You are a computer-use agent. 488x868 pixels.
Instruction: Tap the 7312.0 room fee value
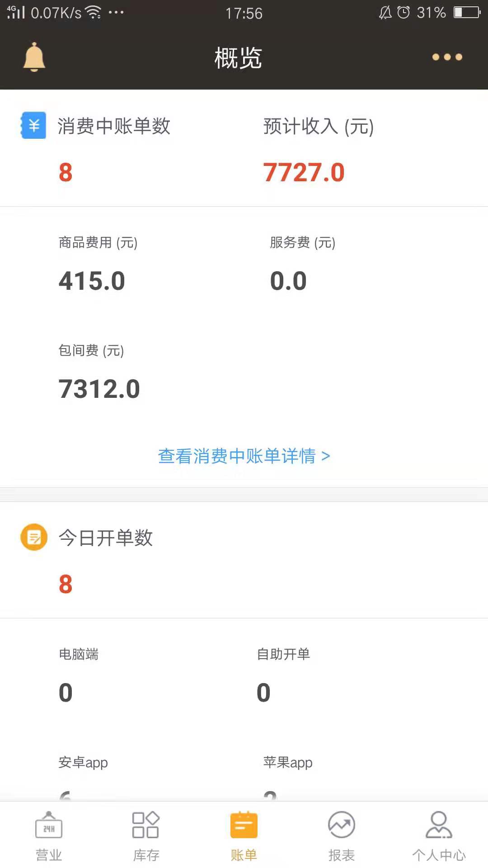(x=99, y=389)
